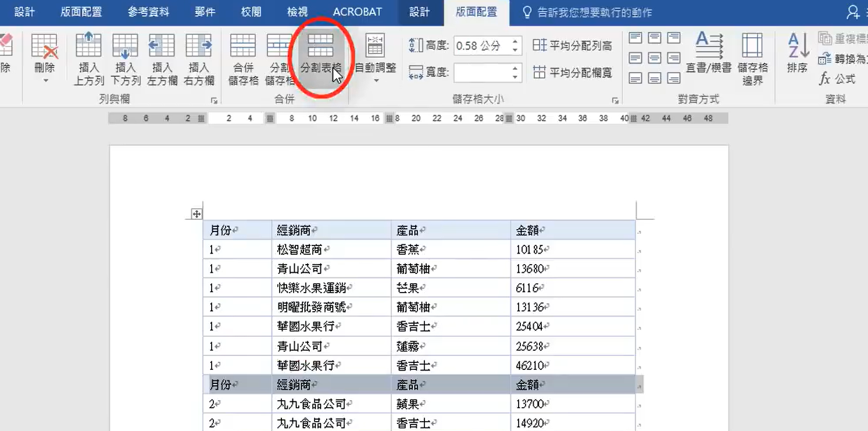Screen dimensions: 868x431
Task: Decrease row height with down arrow
Action: coord(515,50)
